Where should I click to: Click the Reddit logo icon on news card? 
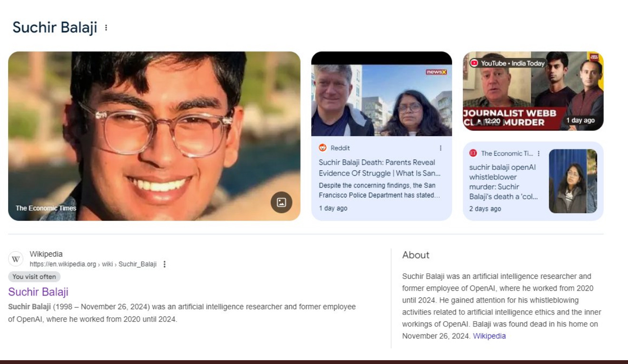323,148
